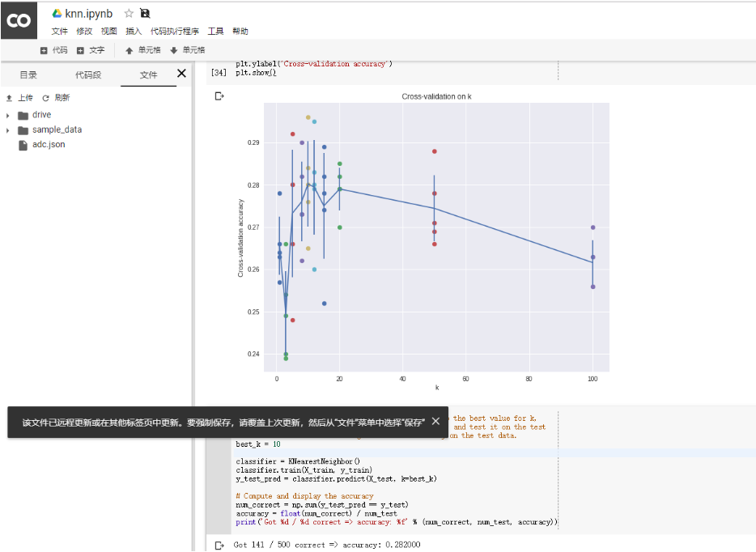Expand the sample_data folder
The height and width of the screenshot is (552, 756).
(8, 130)
